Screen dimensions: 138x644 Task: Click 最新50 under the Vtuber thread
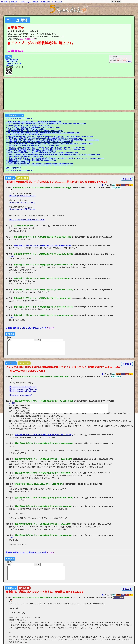[x=16, y=328]
